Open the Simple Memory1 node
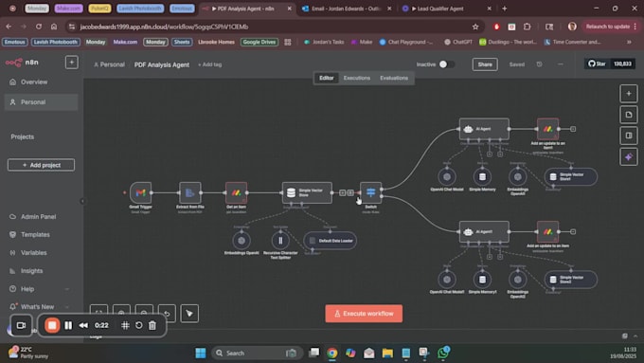Viewport: 644px width, 363px height. click(482, 280)
